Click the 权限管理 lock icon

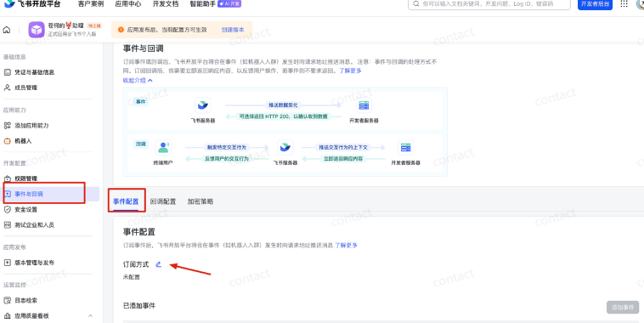[7, 178]
